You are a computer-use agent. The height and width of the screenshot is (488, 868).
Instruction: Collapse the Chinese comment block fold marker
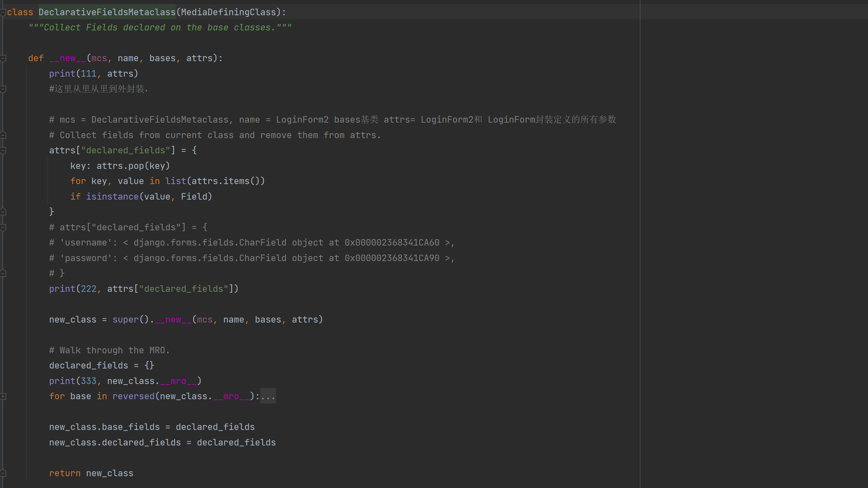[3, 89]
